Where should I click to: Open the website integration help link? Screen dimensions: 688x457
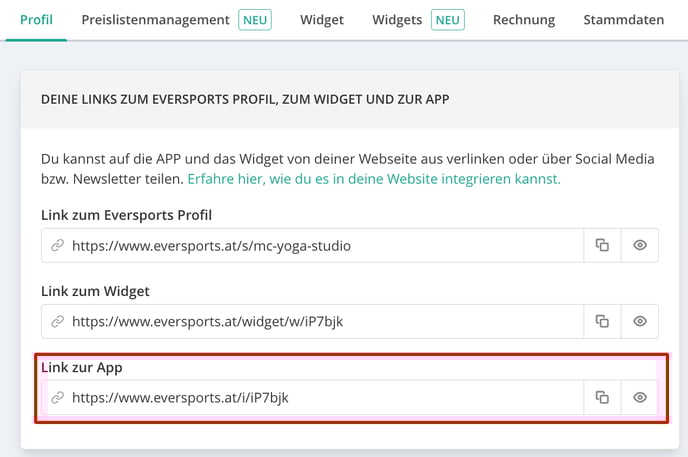click(x=374, y=179)
